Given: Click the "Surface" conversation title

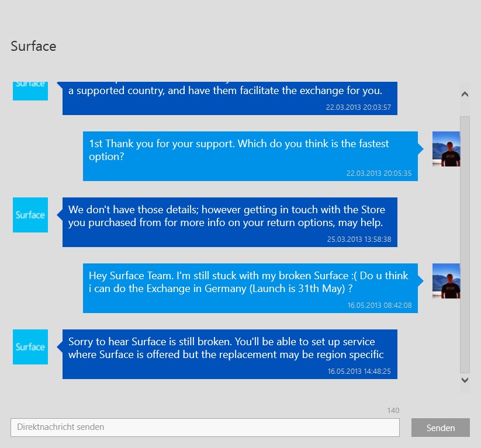Looking at the screenshot, I should click(x=33, y=46).
